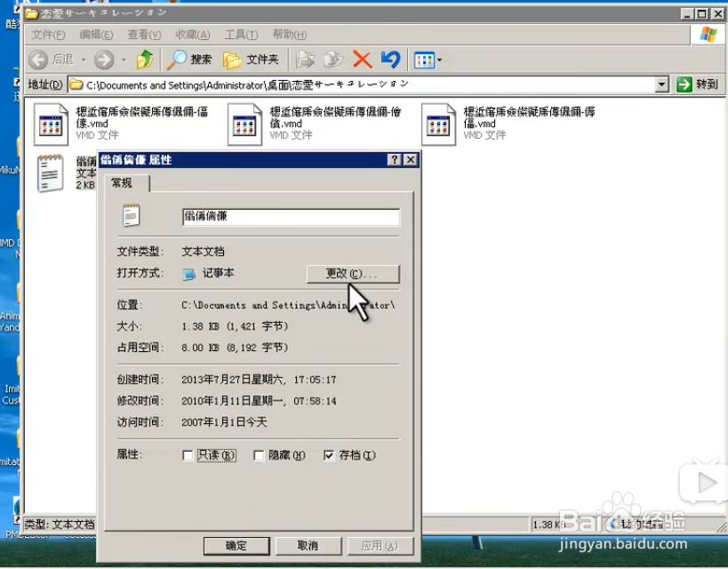Enable the 隐藏 (hidden) attribute checkbox
Image resolution: width=728 pixels, height=569 pixels.
(257, 454)
